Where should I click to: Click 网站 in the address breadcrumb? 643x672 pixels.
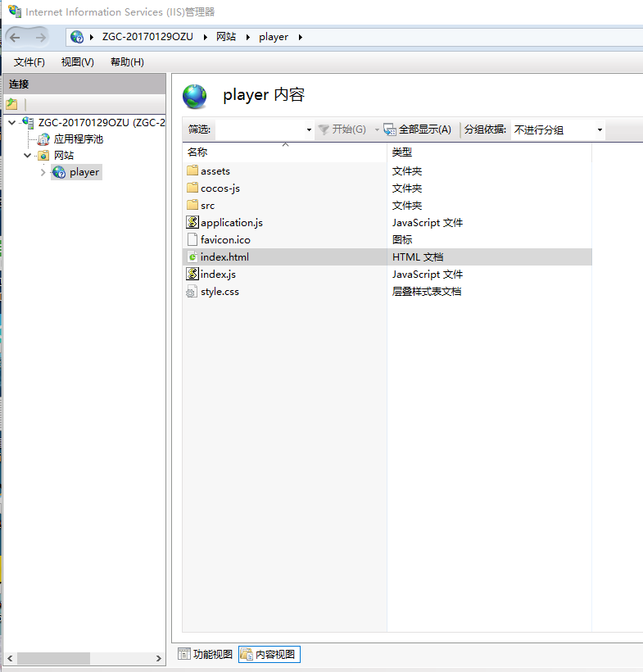pos(226,37)
